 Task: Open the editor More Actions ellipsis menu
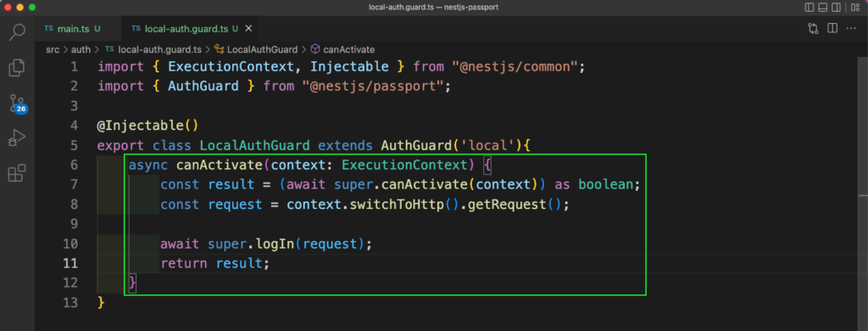click(851, 28)
